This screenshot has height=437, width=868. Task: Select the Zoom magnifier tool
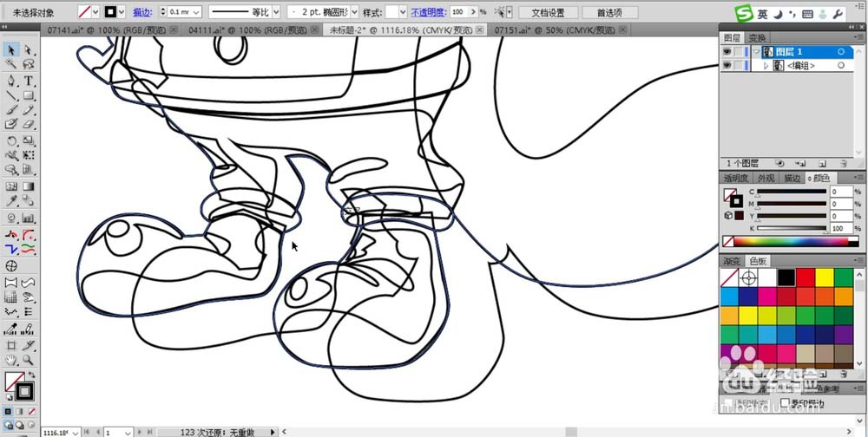(x=28, y=360)
